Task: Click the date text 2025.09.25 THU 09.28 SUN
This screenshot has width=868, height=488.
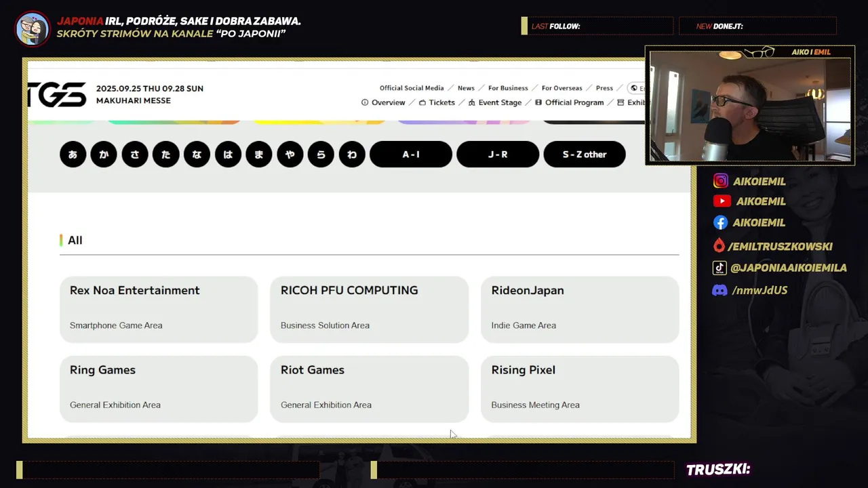Action: (x=150, y=88)
